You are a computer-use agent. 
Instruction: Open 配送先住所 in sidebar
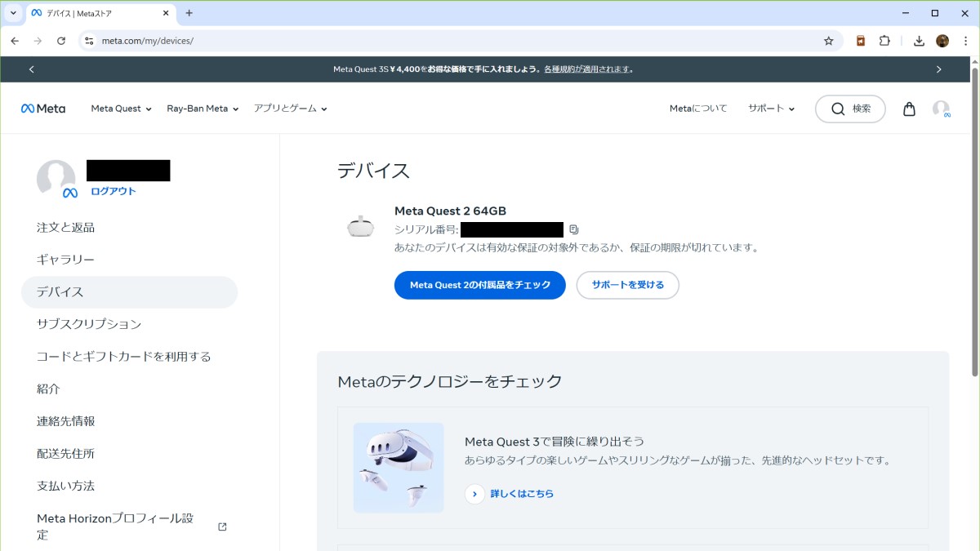tap(65, 453)
